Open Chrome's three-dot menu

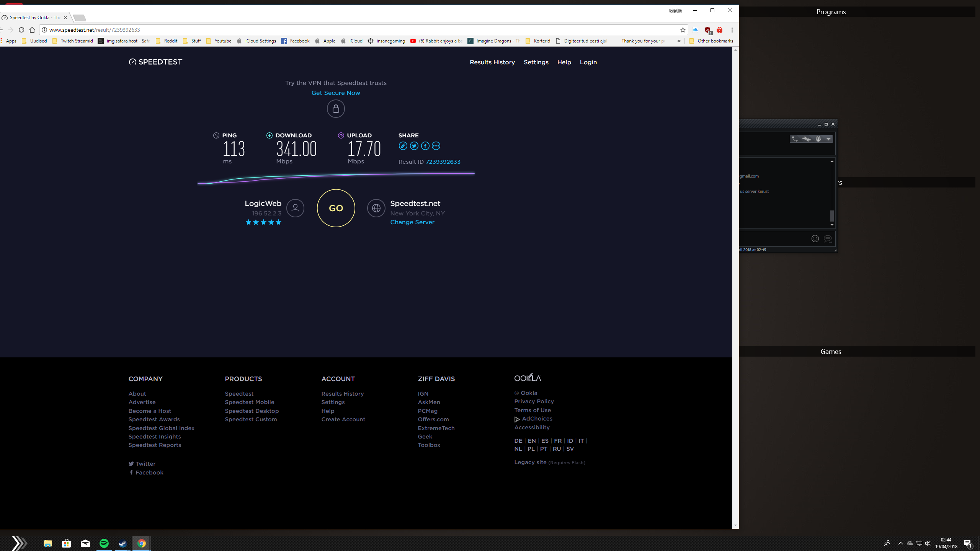coord(732,30)
